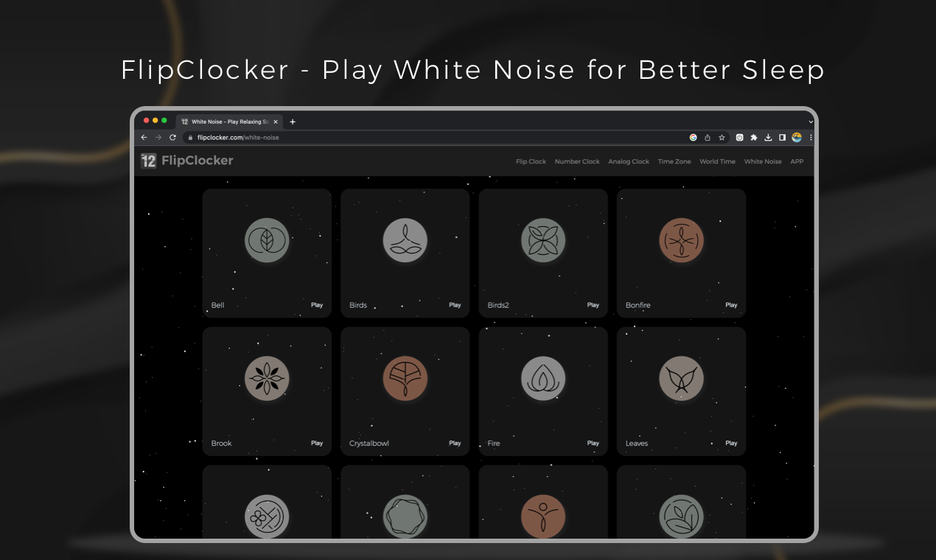The image size is (936, 560).
Task: Click the Brook label text
Action: [221, 444]
